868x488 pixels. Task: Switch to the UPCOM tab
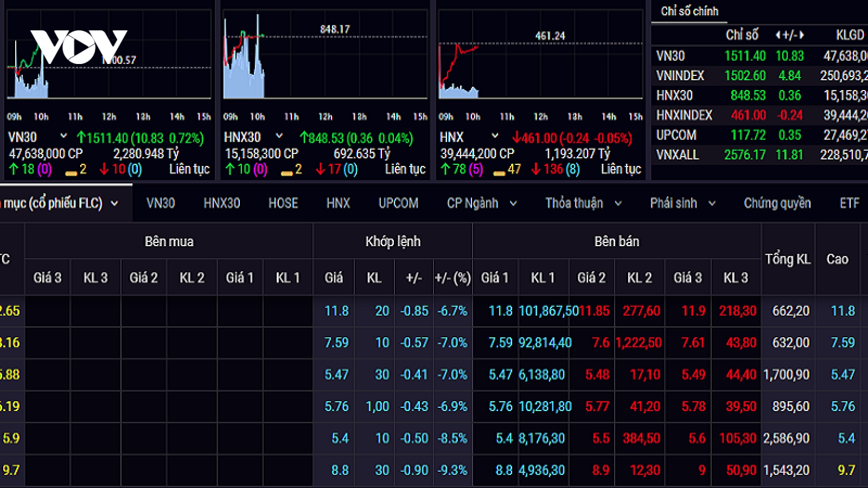[398, 203]
